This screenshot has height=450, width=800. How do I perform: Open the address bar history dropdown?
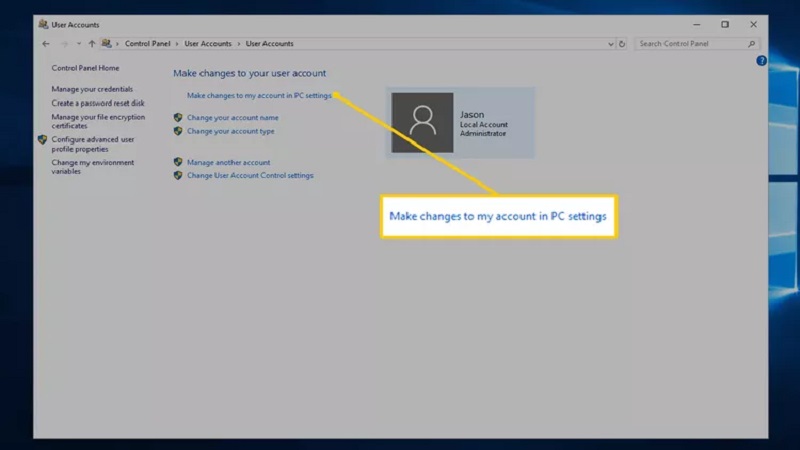611,44
